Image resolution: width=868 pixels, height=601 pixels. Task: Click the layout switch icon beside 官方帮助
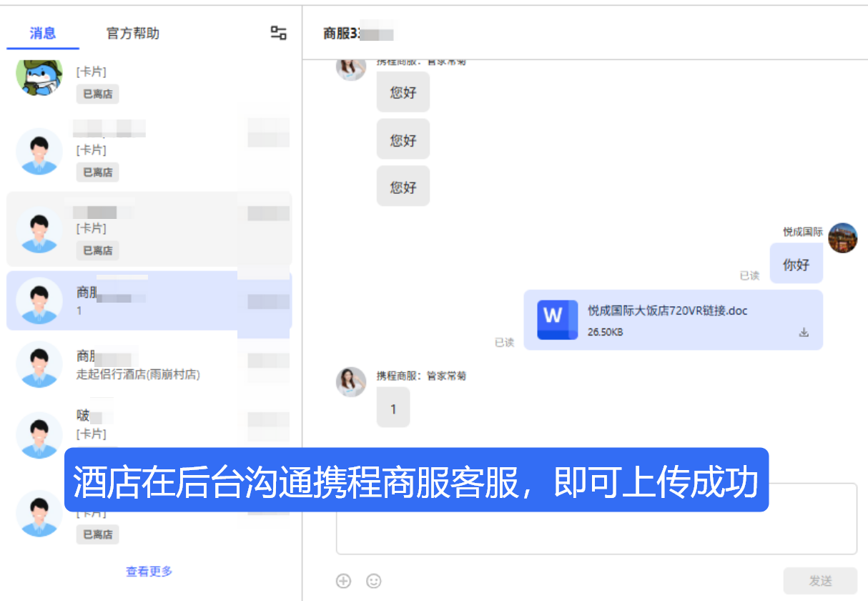[278, 33]
